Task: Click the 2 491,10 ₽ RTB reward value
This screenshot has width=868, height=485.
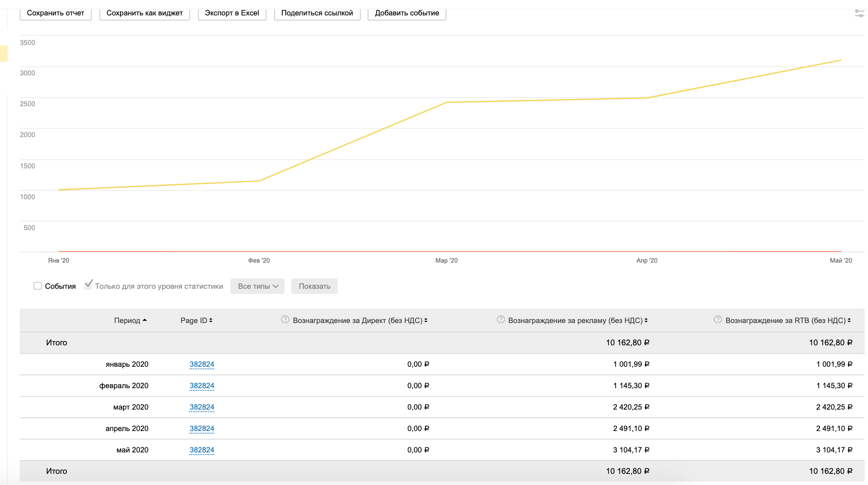Action: pyautogui.click(x=834, y=428)
